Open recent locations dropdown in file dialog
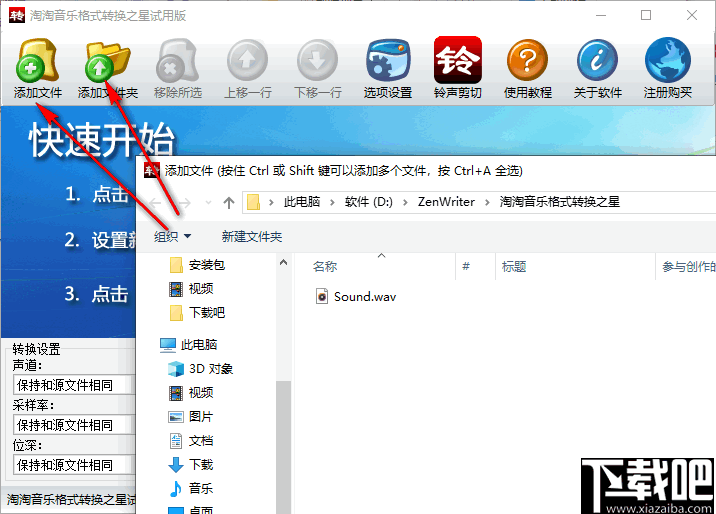 [x=208, y=202]
